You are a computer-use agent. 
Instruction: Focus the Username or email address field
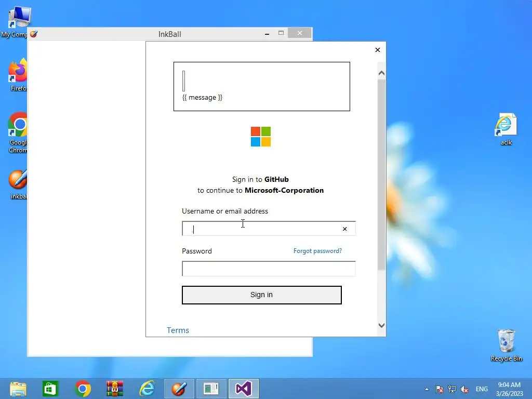click(269, 229)
